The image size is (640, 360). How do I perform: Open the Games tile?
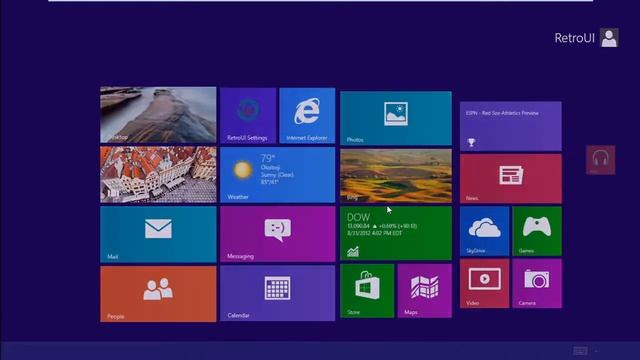click(x=537, y=231)
